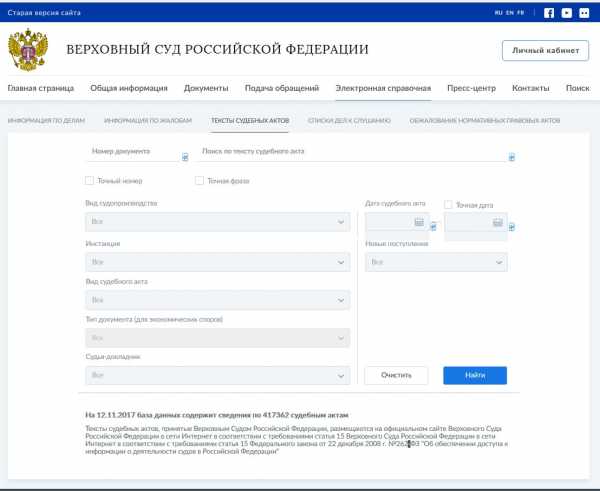The height and width of the screenshot is (491, 600).
Task: Click the small icon after the first date field
Action: click(x=433, y=227)
